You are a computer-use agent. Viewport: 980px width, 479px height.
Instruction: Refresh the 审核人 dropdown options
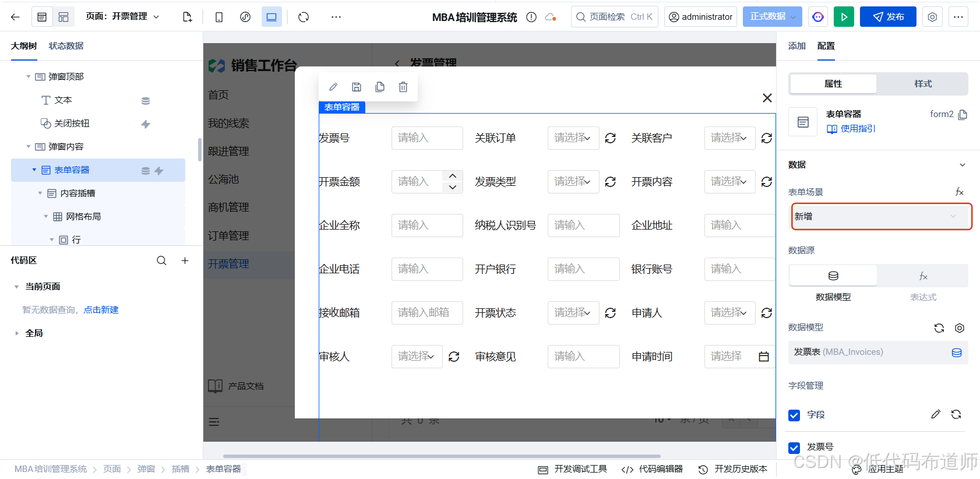[x=454, y=357]
